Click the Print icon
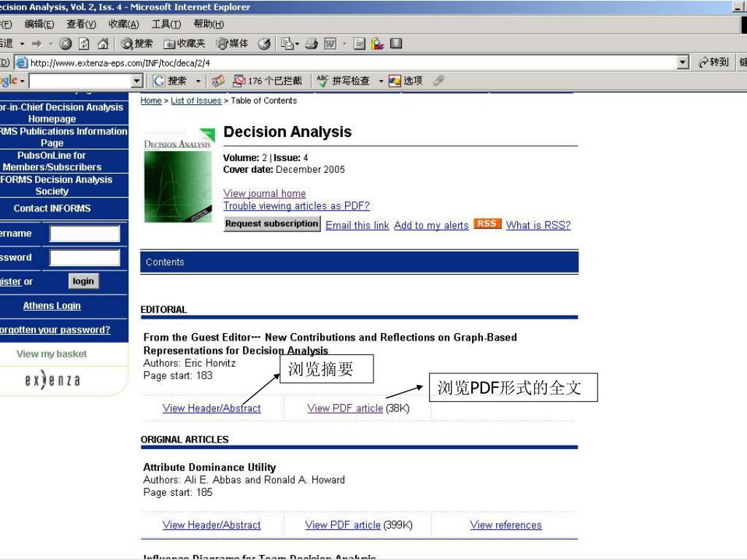The image size is (747, 560). coord(311,44)
